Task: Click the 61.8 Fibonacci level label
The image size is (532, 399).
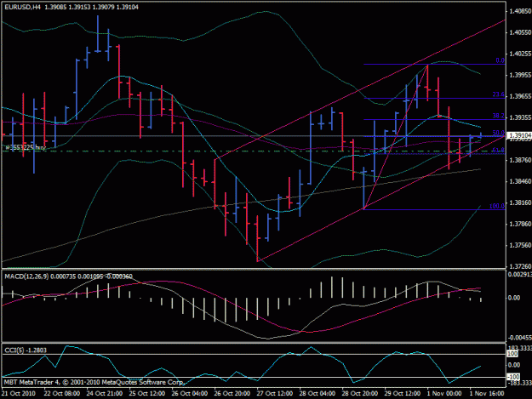Action: point(499,151)
